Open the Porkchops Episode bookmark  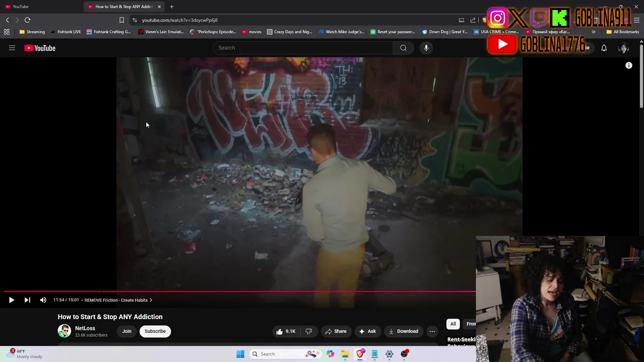click(x=213, y=32)
